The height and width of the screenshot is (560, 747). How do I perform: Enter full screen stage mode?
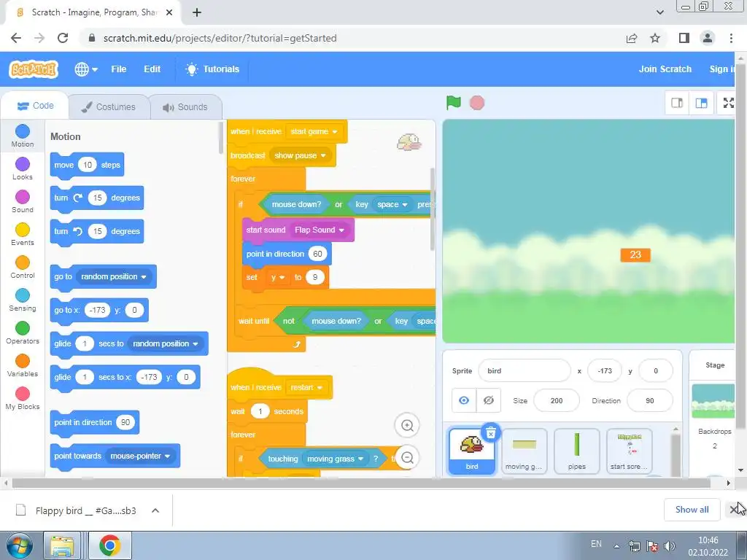click(728, 103)
